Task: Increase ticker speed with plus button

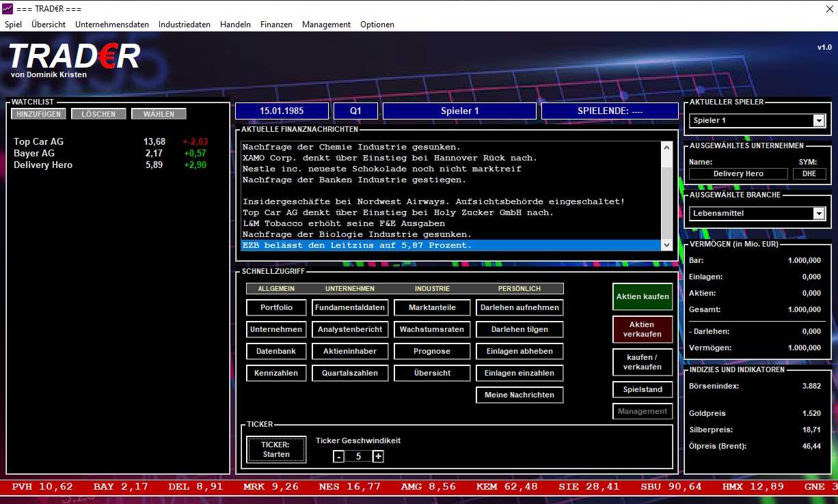Action: pos(379,457)
